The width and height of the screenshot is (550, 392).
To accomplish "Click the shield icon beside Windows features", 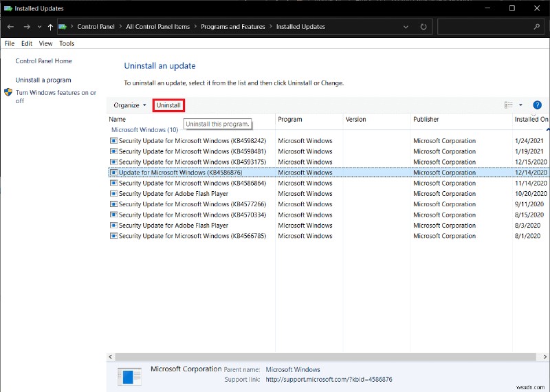I will 8,92.
